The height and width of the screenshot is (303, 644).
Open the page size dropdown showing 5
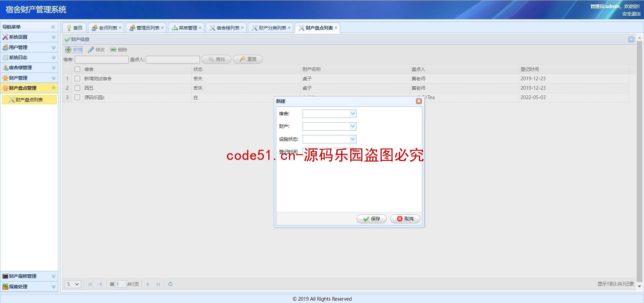[73, 284]
